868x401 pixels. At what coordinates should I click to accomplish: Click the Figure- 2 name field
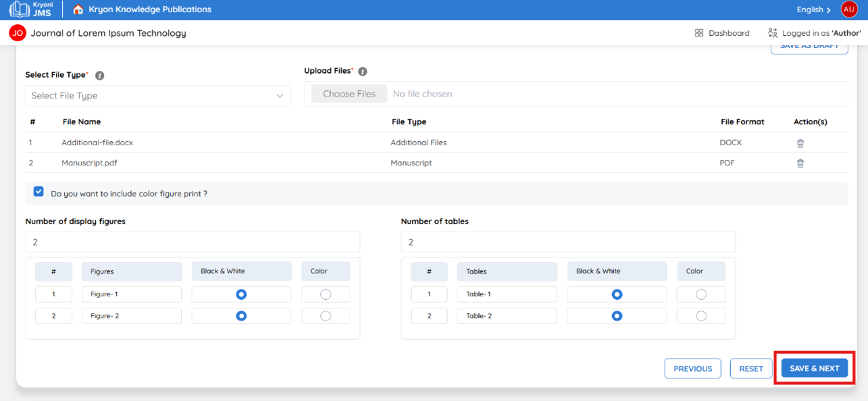click(x=132, y=316)
